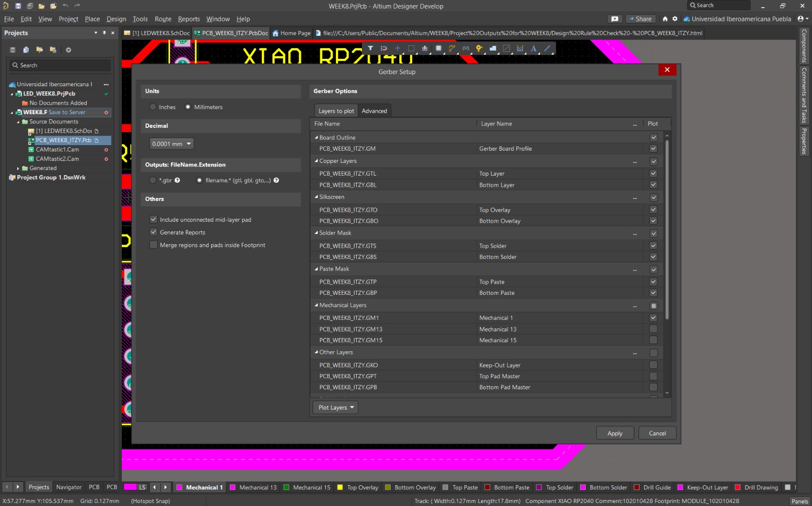Click the compile/copy documents icon in Projects panel
The image size is (812, 506).
[26, 50]
